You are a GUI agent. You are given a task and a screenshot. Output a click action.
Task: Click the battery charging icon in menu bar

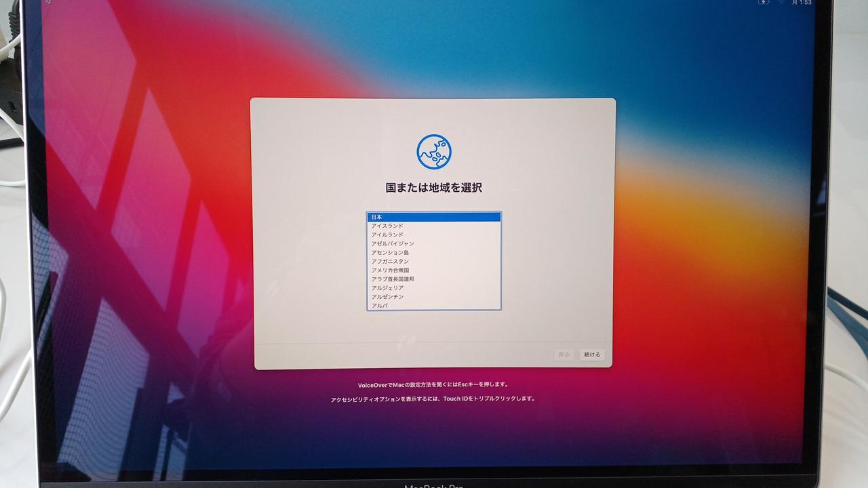(764, 3)
